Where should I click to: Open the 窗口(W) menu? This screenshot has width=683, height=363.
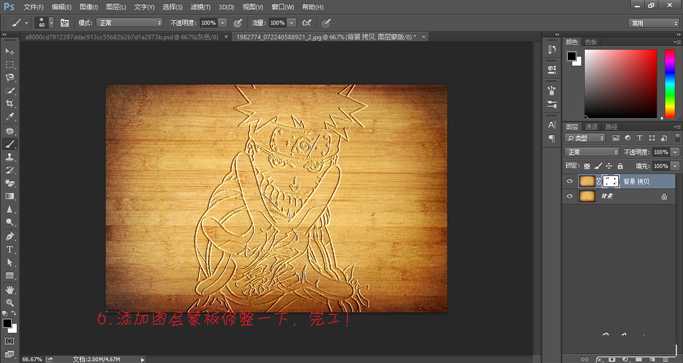pyautogui.click(x=283, y=7)
